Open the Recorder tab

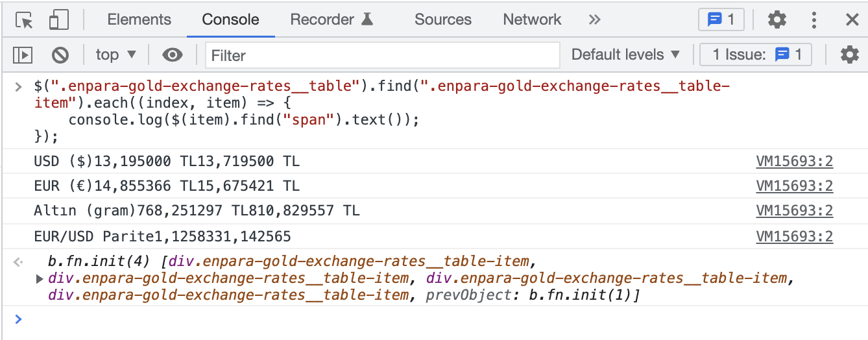pos(332,19)
